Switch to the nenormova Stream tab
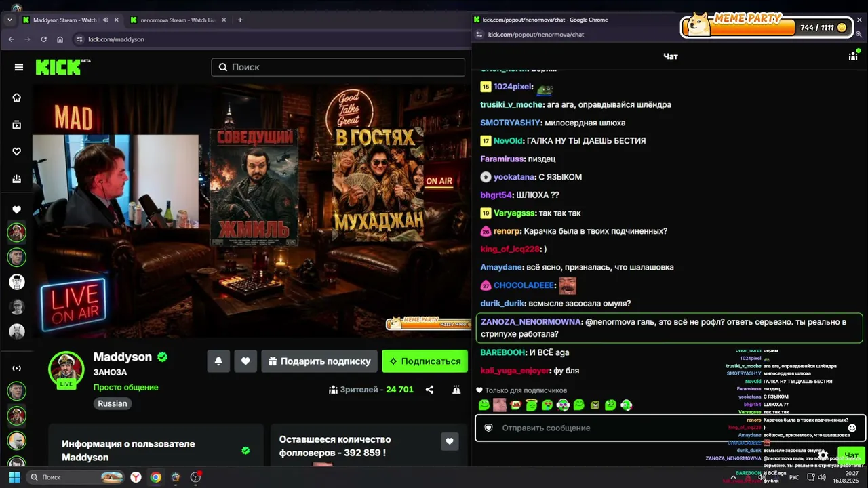This screenshot has height=488, width=868. coord(179,20)
